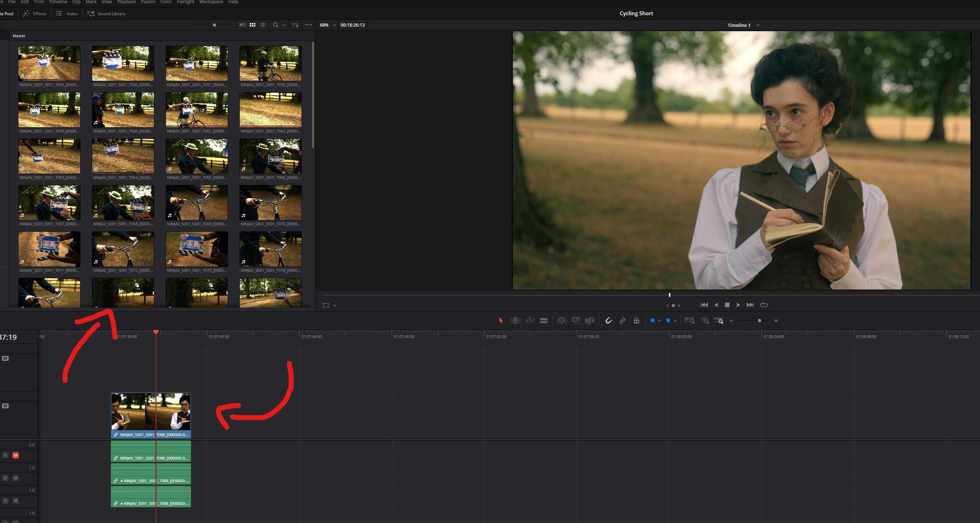The height and width of the screenshot is (523, 980).
Task: Open the blue flag color dropdown
Action: (x=660, y=321)
